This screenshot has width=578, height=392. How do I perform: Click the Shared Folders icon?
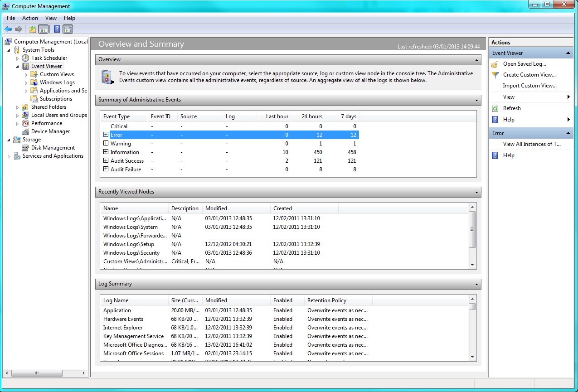tap(25, 107)
